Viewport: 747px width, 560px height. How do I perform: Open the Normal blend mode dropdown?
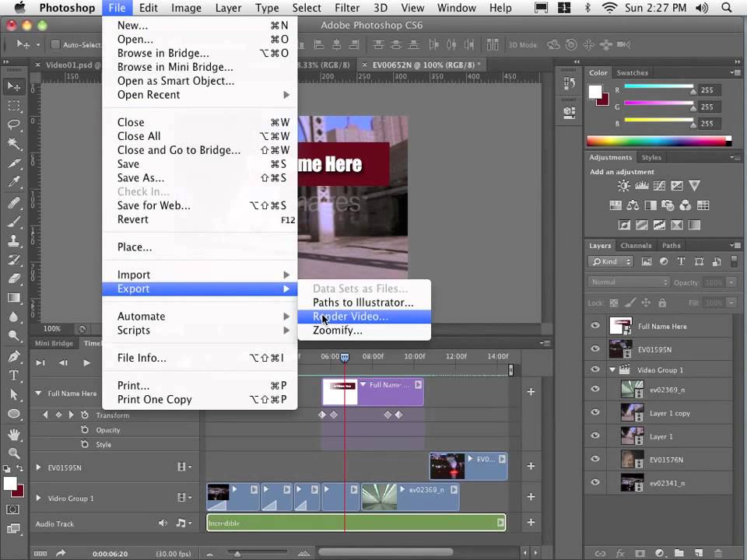(629, 282)
